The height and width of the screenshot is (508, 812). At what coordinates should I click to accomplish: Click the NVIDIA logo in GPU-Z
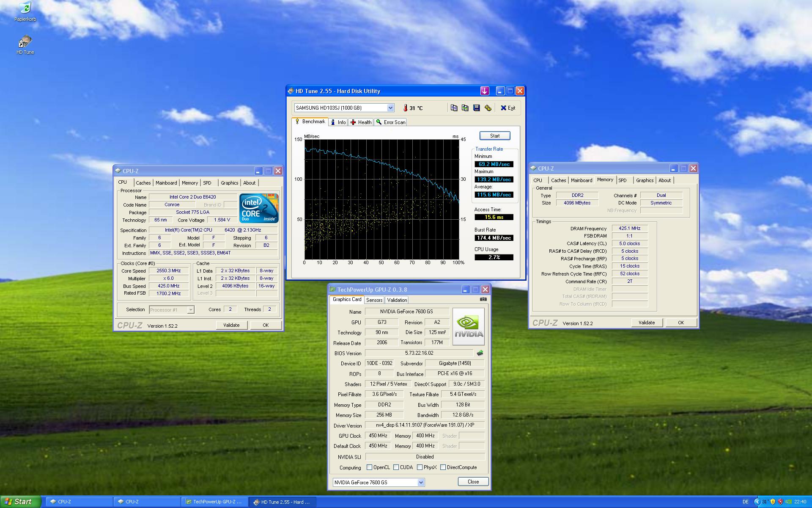click(469, 326)
